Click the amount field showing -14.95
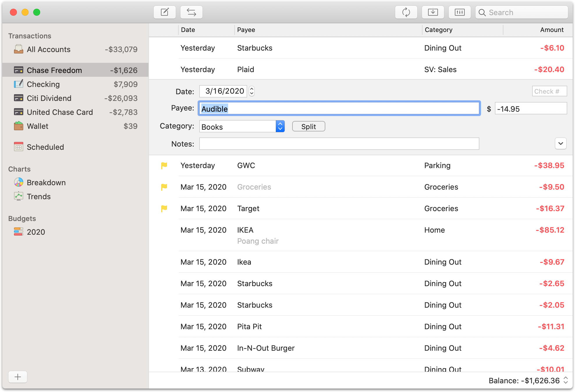 pos(531,108)
